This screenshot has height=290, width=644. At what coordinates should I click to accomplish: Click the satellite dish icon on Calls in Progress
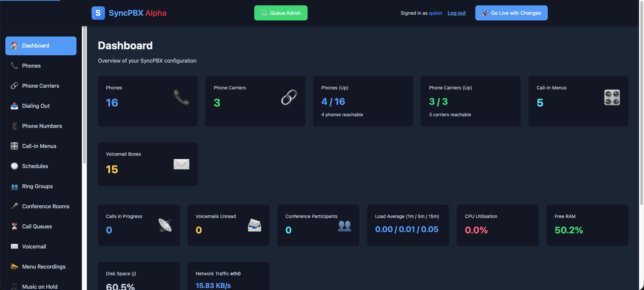(165, 225)
